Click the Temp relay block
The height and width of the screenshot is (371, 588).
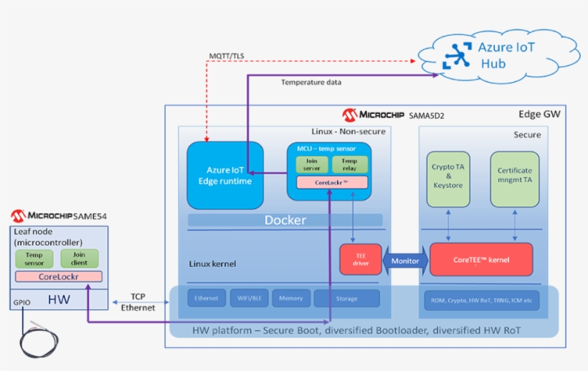coord(349,165)
